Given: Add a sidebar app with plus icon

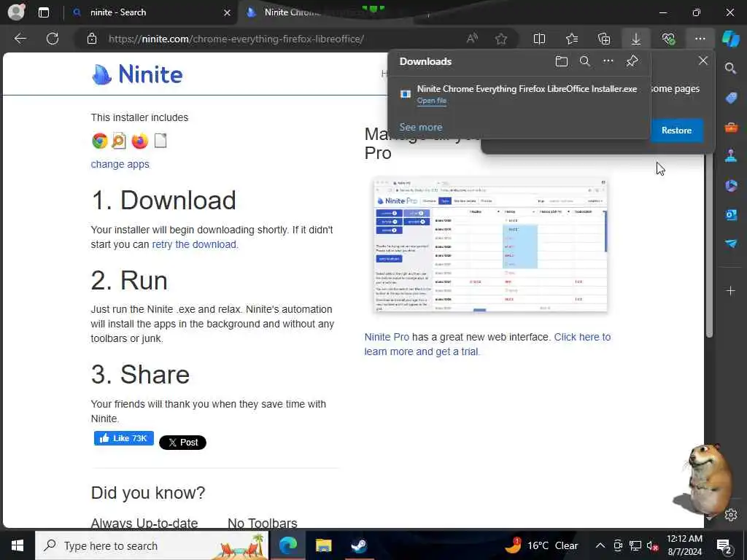Looking at the screenshot, I should [x=730, y=290].
